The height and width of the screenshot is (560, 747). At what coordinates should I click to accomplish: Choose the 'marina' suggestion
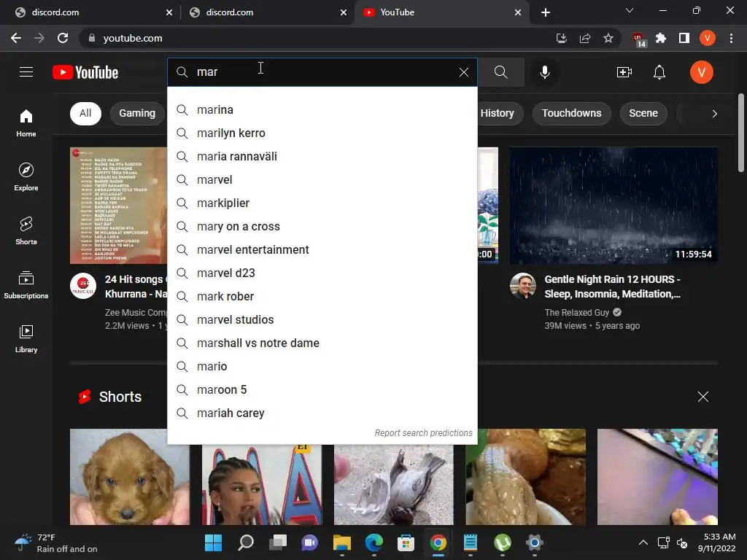322,109
